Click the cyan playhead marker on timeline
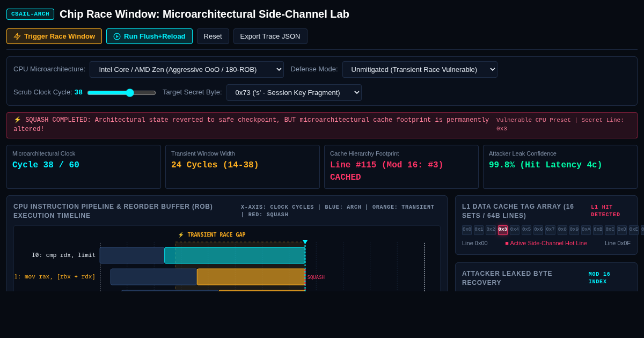The image size is (644, 338). coord(305,242)
